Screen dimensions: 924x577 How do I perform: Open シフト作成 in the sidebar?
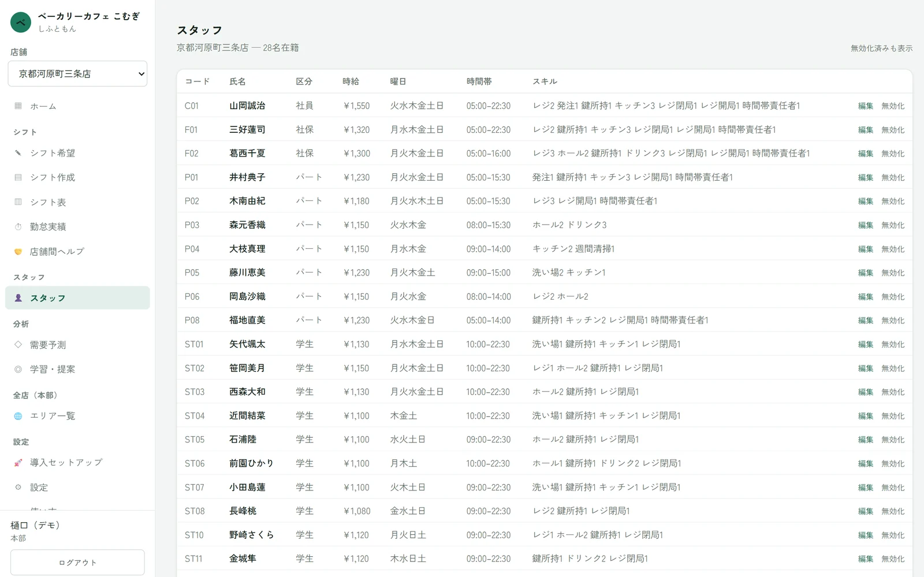point(77,177)
